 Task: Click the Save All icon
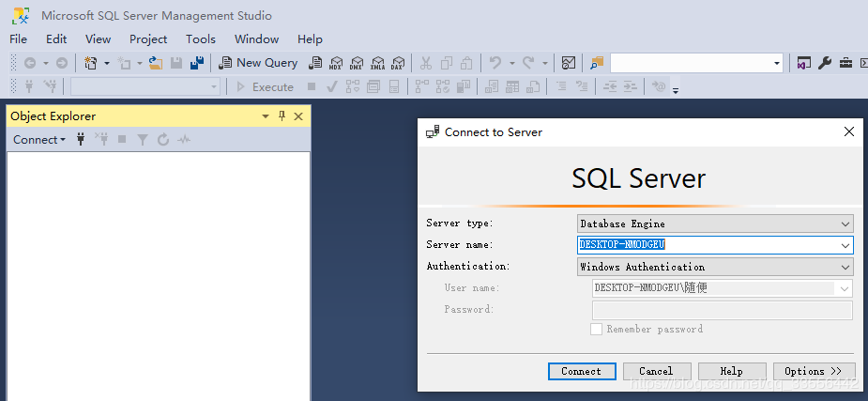coord(196,63)
